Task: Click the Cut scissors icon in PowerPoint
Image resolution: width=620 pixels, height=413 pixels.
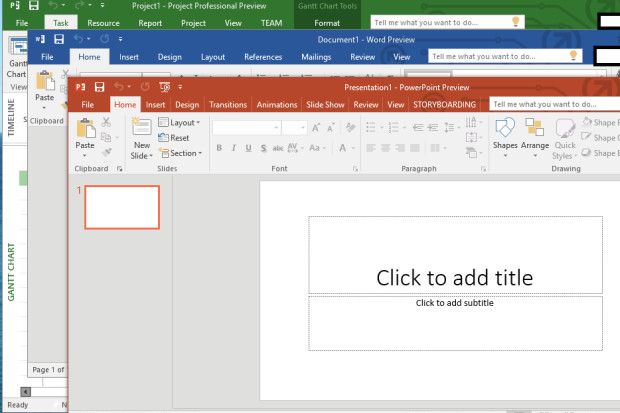Action: pos(106,122)
